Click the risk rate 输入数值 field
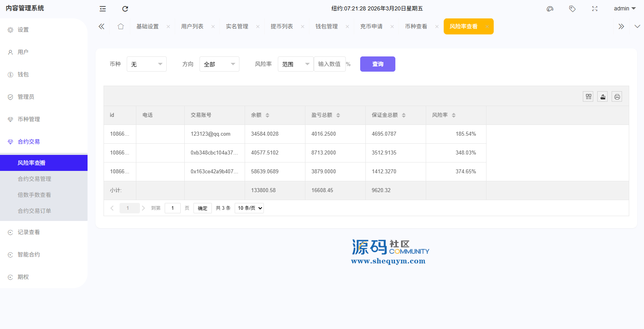The height and width of the screenshot is (329, 644). tap(329, 64)
